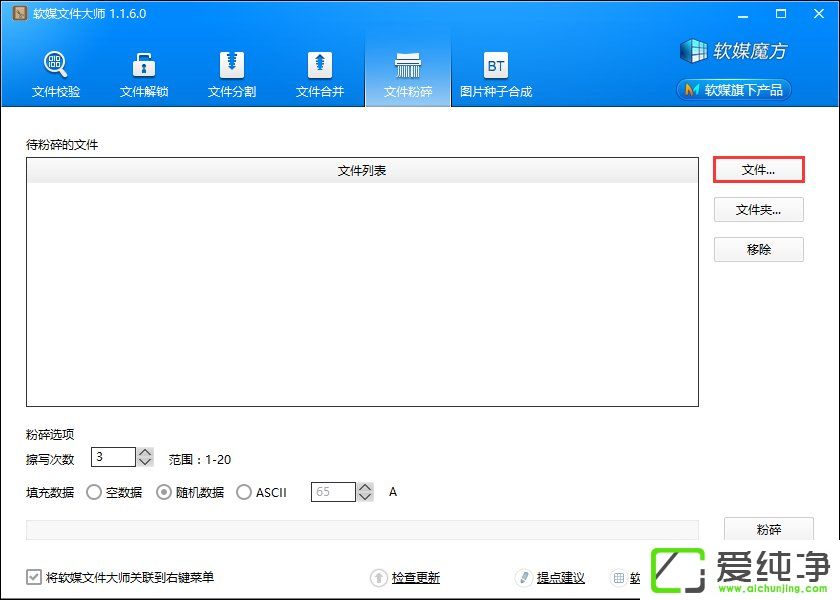Open the 图片种子合成 BT tool
Screen dimensions: 840x600
(x=496, y=74)
